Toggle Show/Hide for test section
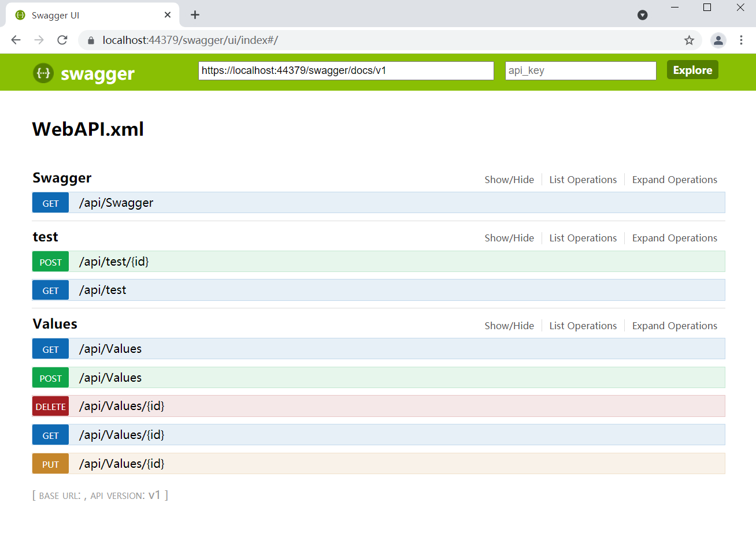The image size is (756, 544). 509,238
